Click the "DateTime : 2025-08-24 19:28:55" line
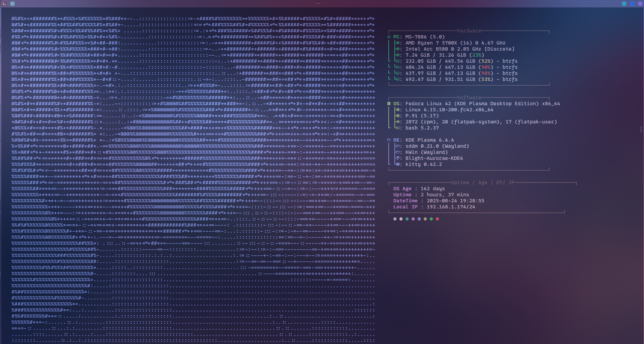Image resolution: width=644 pixels, height=344 pixels. (x=439, y=201)
